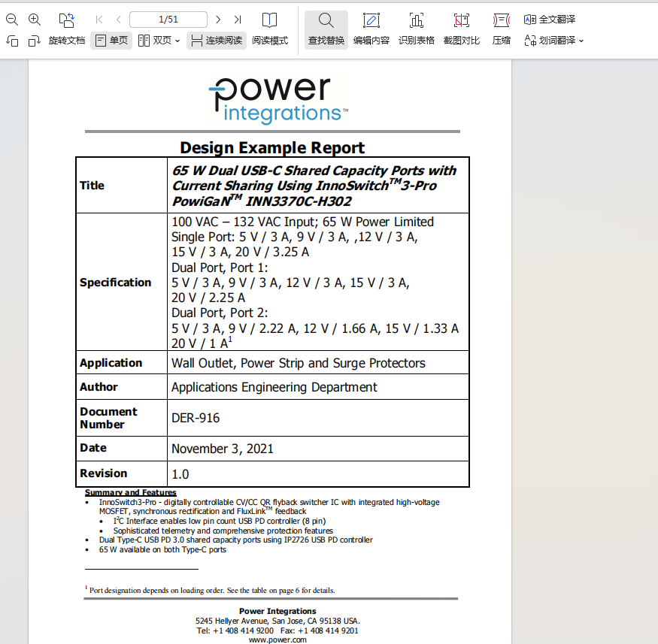Click the bullet "65 W available on both Type-C ports"
Viewport: 658px width, 644px height.
[162, 549]
